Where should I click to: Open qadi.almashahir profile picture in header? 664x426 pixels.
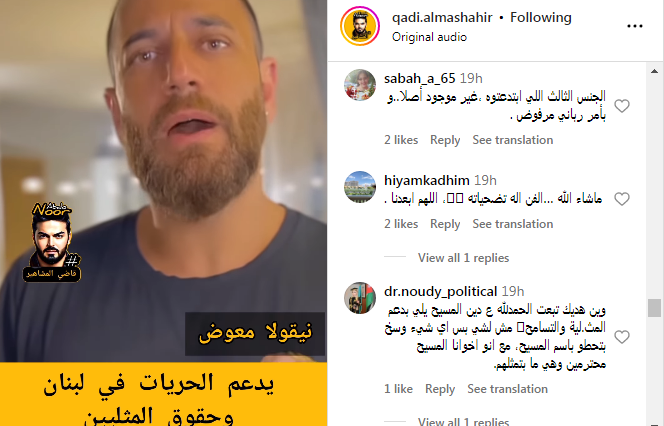[x=360, y=26]
